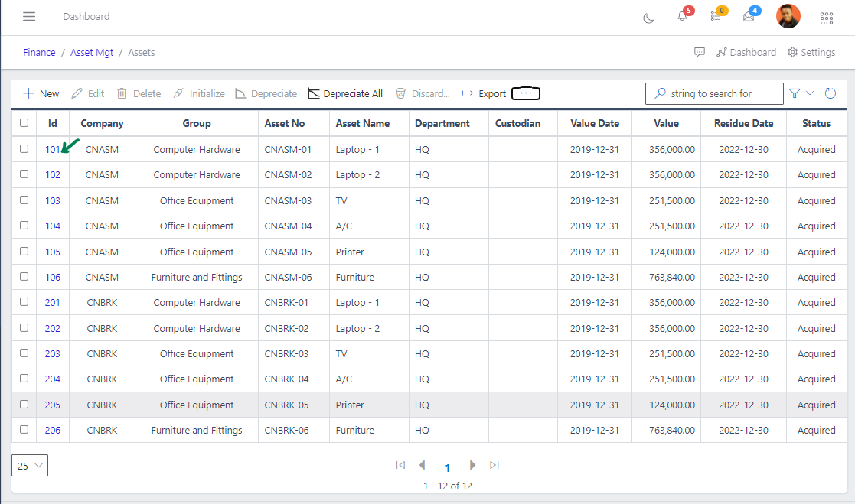Select all assets with the header checkbox
The width and height of the screenshot is (855, 504).
tap(24, 122)
